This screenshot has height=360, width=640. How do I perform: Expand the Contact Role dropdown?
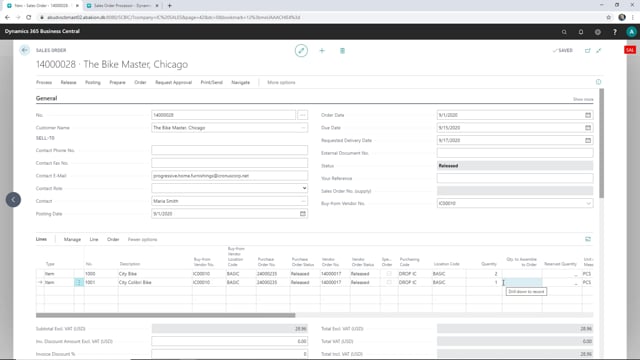click(x=304, y=188)
